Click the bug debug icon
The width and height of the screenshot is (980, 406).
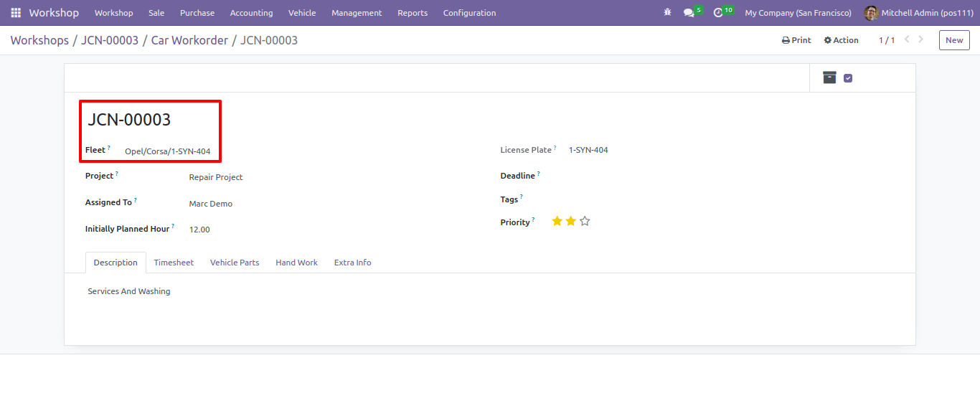[668, 13]
